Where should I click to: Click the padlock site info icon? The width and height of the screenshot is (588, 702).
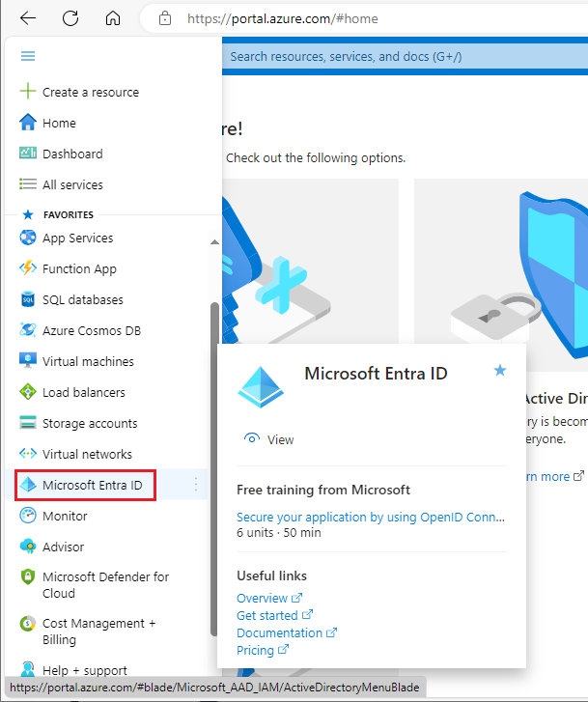165,18
